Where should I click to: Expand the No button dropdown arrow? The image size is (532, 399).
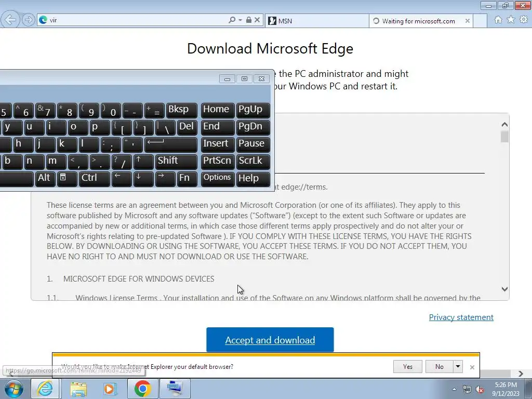click(458, 367)
